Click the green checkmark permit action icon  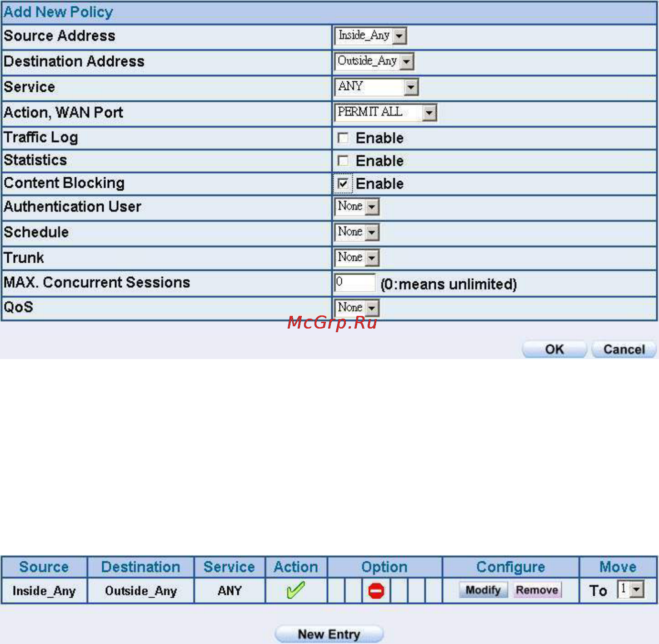[295, 590]
